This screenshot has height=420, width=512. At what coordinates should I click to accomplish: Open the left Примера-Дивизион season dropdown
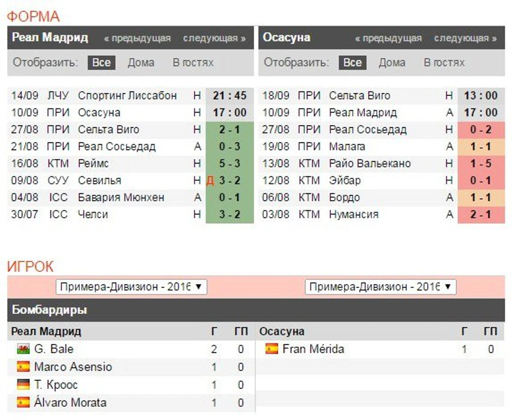(132, 287)
